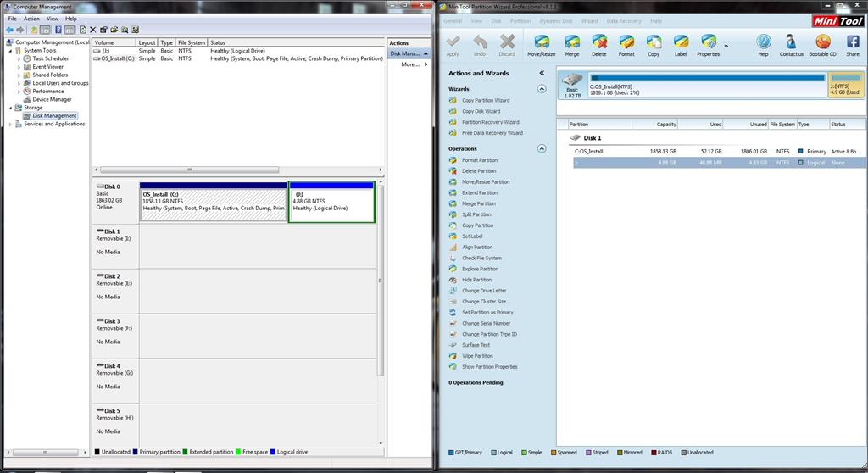This screenshot has width=868, height=473.
Task: Select Disk Management in tree
Action: click(54, 116)
